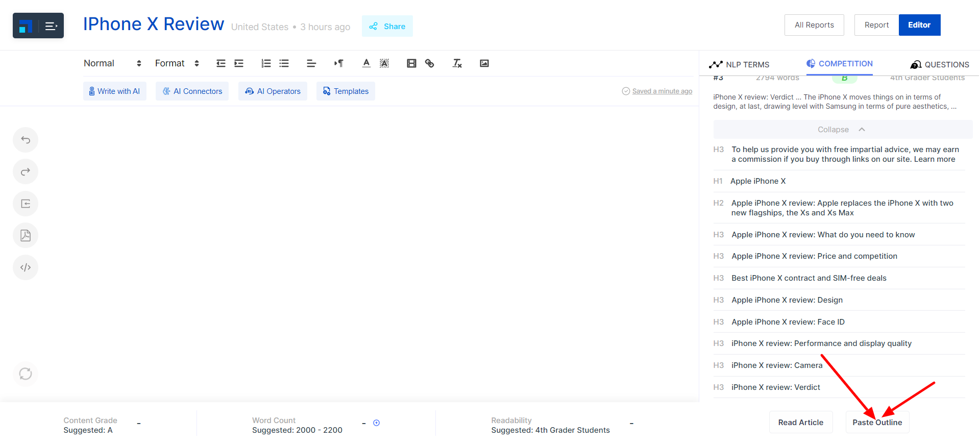Click the competitor snippet 'iPhone X review: Verdict ...'
The width and height of the screenshot is (980, 444).
pos(835,102)
